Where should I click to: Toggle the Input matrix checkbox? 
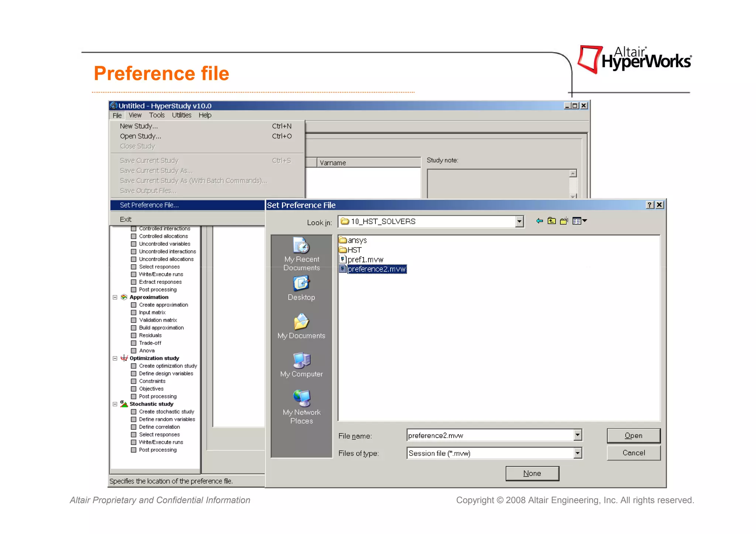point(134,313)
